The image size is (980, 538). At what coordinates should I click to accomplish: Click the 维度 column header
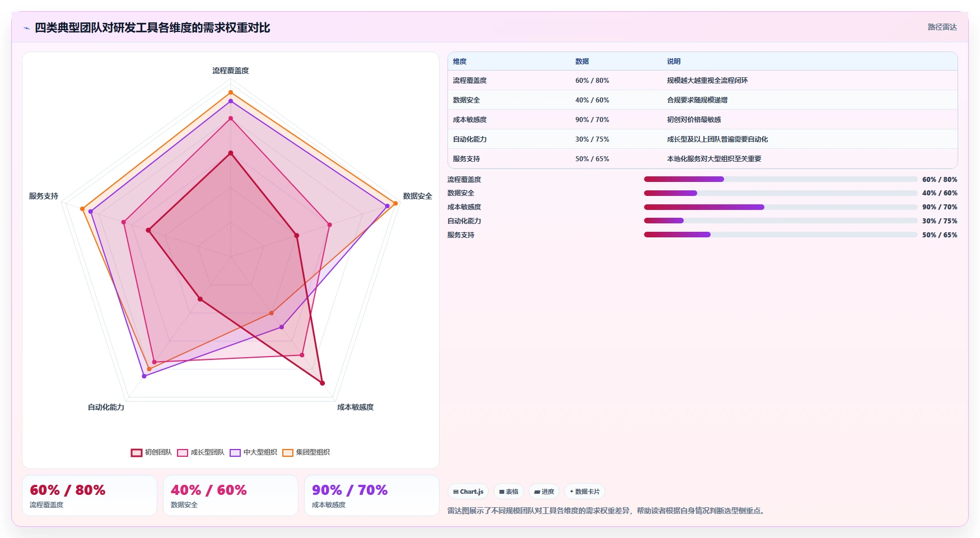click(x=460, y=62)
